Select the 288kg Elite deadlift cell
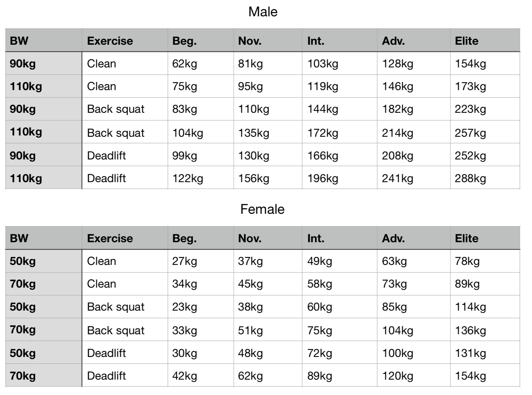Viewport: 532px width, 395px height. (x=485, y=178)
